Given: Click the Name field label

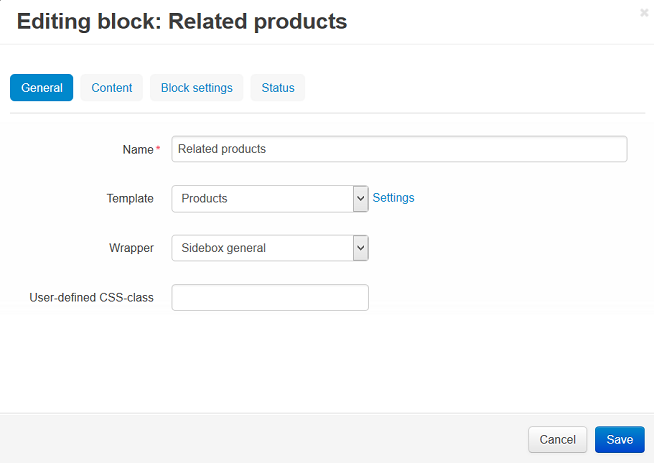Looking at the screenshot, I should [138, 149].
